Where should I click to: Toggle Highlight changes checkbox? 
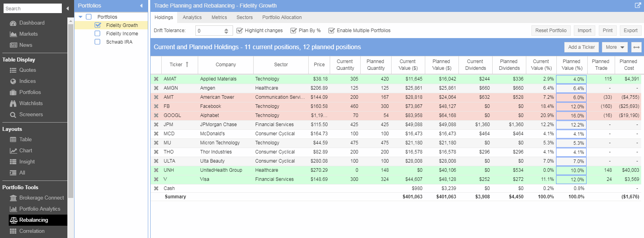239,31
